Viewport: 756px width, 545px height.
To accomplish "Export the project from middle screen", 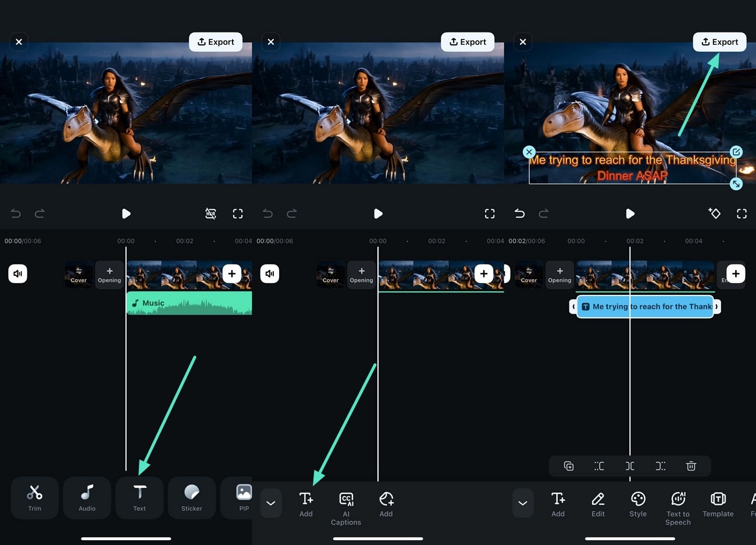I will pos(468,42).
